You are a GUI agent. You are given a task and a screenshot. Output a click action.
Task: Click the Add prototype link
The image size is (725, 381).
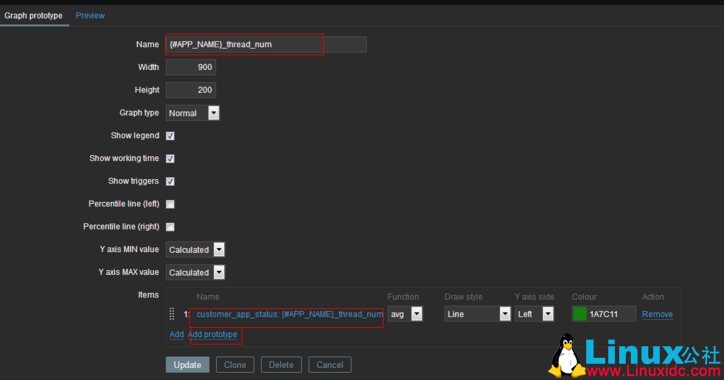[213, 334]
